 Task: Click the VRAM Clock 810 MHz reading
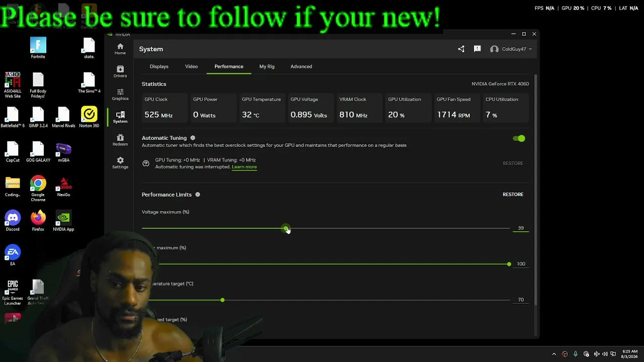359,108
